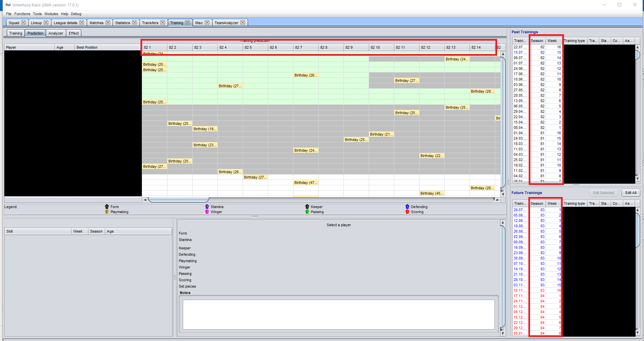Select the 'Birthday (47...' cell
Image resolution: width=644 pixels, height=341 pixels.
[x=306, y=183]
